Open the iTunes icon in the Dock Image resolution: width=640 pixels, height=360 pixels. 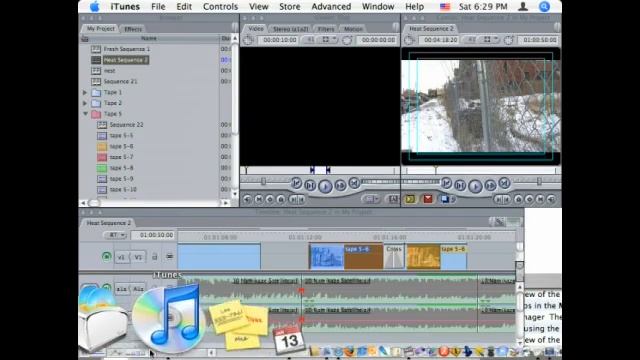[168, 318]
